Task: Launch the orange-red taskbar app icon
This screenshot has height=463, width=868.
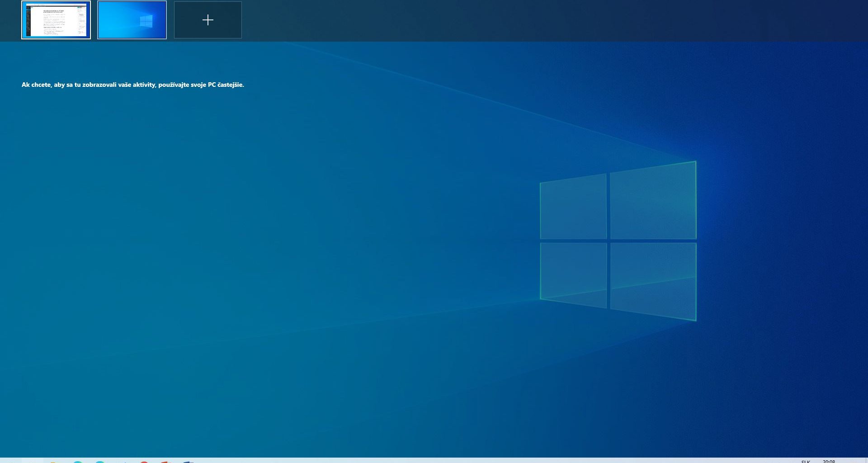Action: click(165, 462)
